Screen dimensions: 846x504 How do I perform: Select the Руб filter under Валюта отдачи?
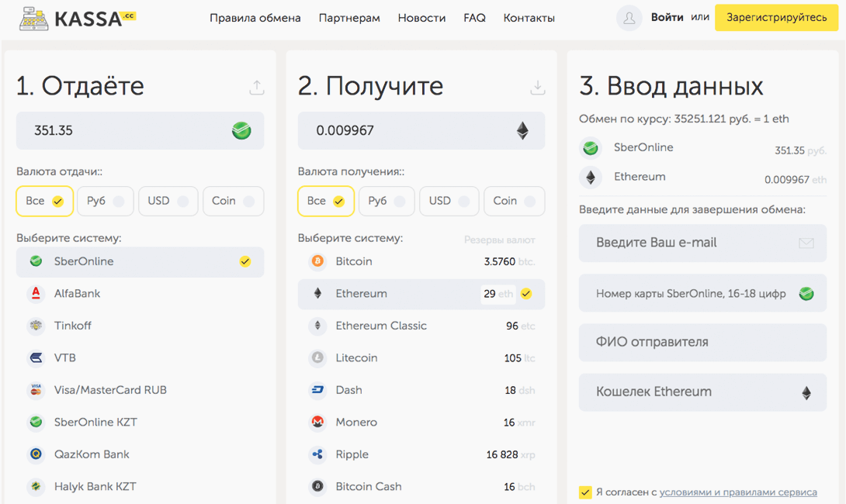(x=106, y=201)
